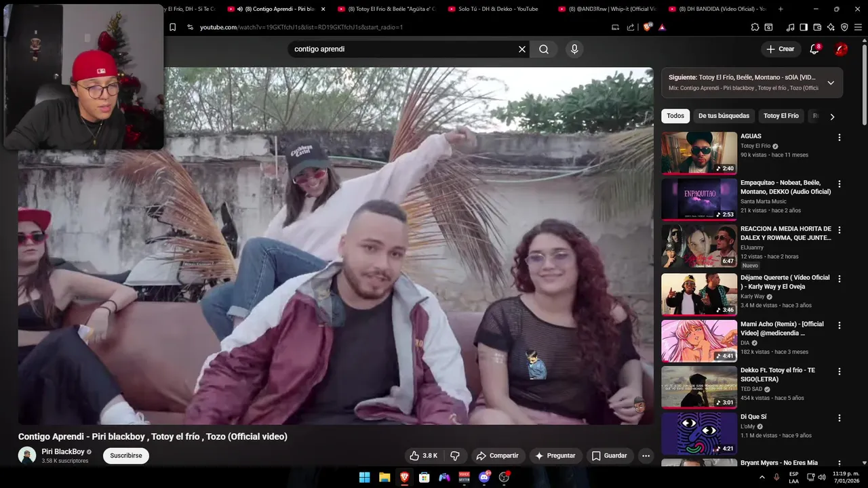Open YouTube notifications bell
This screenshot has height=488, width=868.
(814, 49)
